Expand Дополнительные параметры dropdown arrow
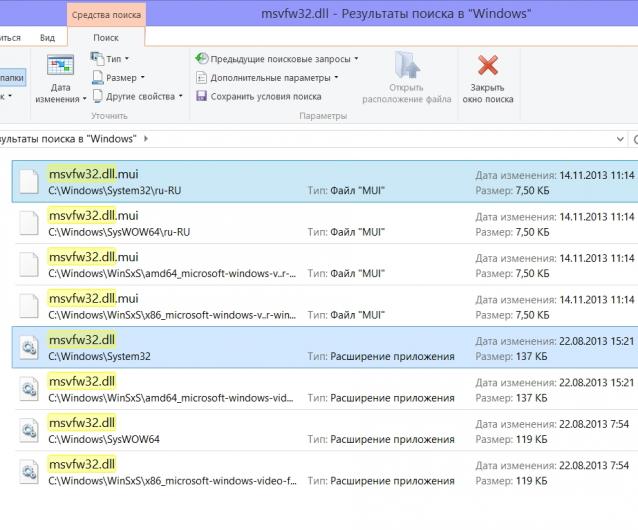Screen dimensions: 638x530 click(336, 77)
